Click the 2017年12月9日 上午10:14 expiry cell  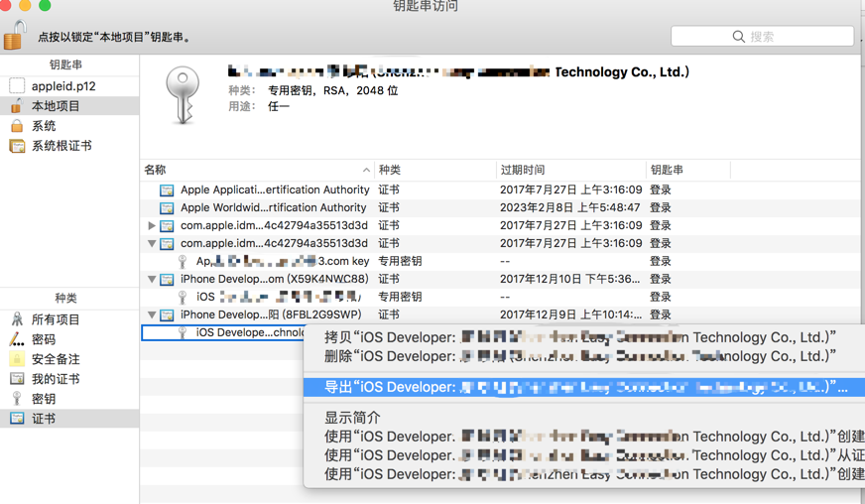tap(571, 315)
